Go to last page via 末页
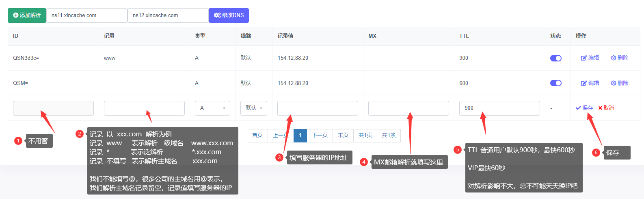Image resolution: width=644 pixels, height=199 pixels. [343, 135]
